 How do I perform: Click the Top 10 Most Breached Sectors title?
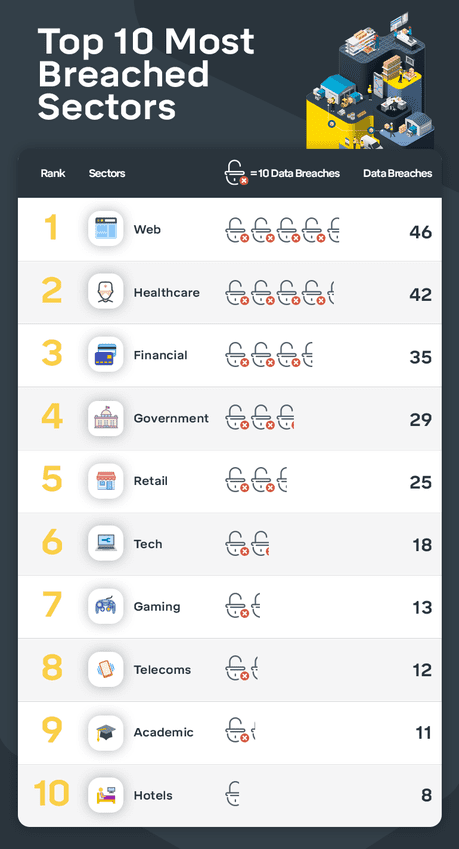146,74
